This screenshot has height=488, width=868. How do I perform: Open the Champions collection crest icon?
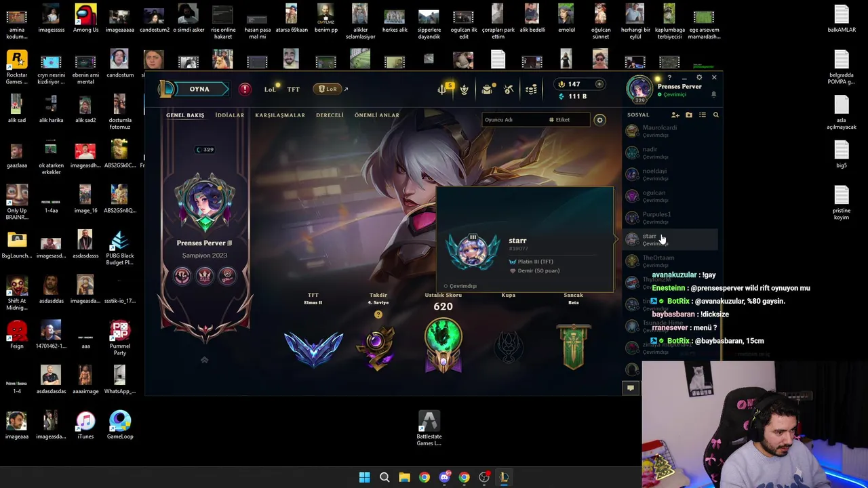465,89
